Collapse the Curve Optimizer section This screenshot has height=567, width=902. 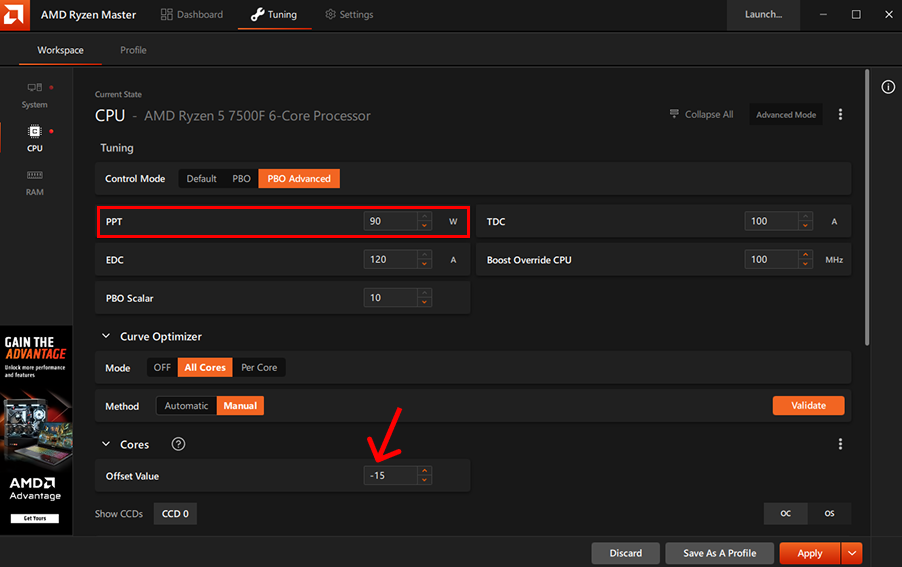[x=106, y=336]
